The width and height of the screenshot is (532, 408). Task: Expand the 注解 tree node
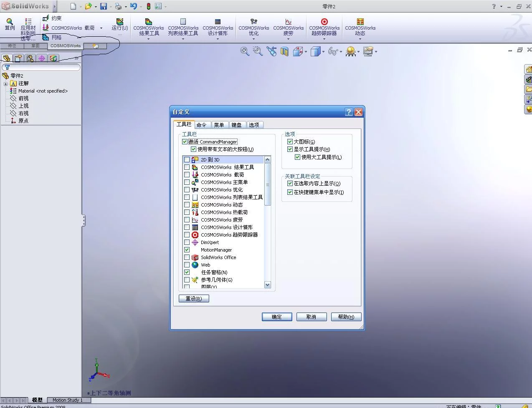[x=5, y=84]
